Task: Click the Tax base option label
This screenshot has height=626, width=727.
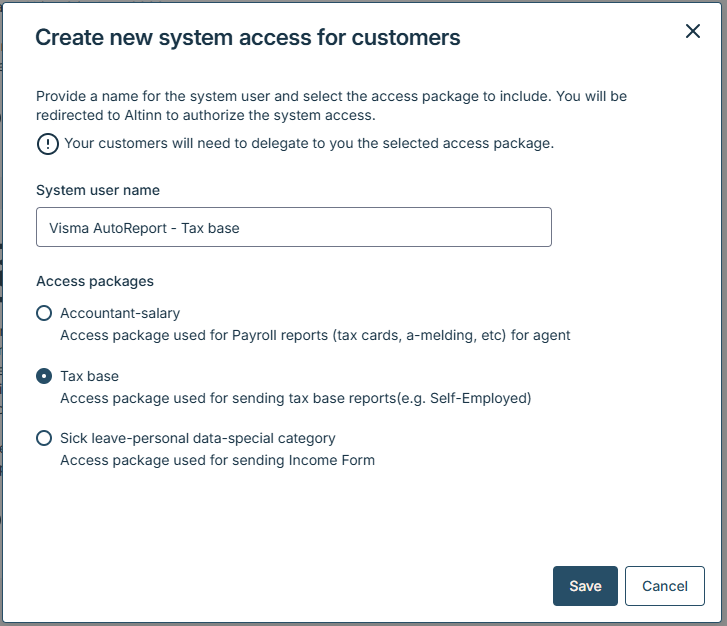Action: tap(89, 376)
